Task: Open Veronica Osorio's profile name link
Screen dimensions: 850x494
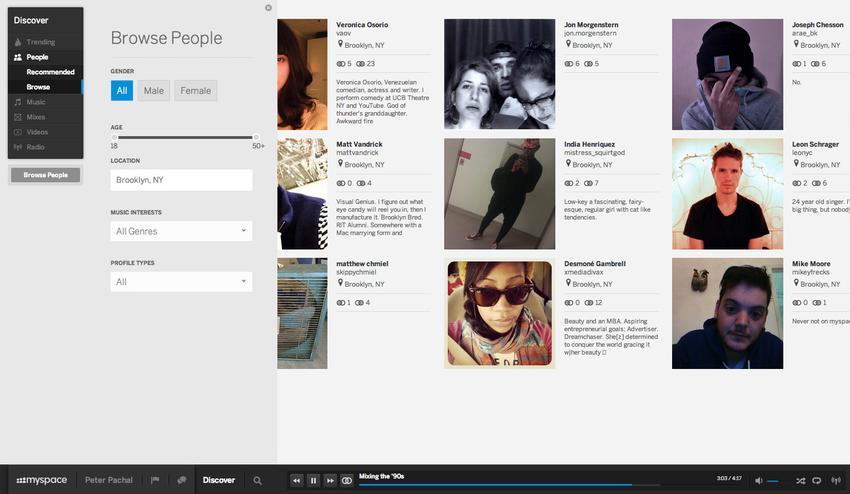Action: [x=362, y=24]
